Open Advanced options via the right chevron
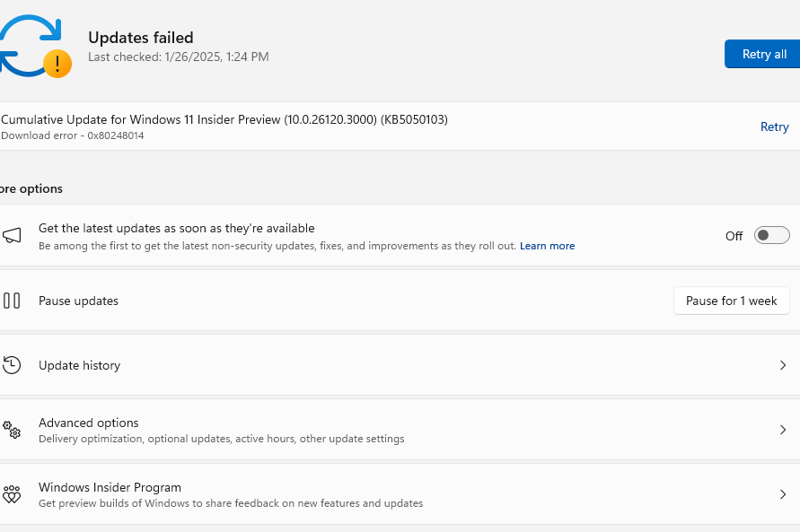This screenshot has height=532, width=800. point(783,430)
